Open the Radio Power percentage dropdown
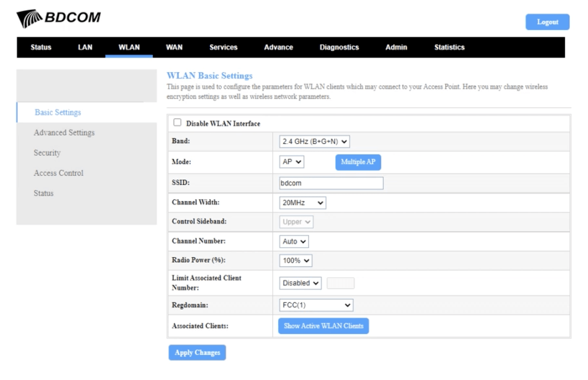Screen dimensions: 588x380 point(296,261)
